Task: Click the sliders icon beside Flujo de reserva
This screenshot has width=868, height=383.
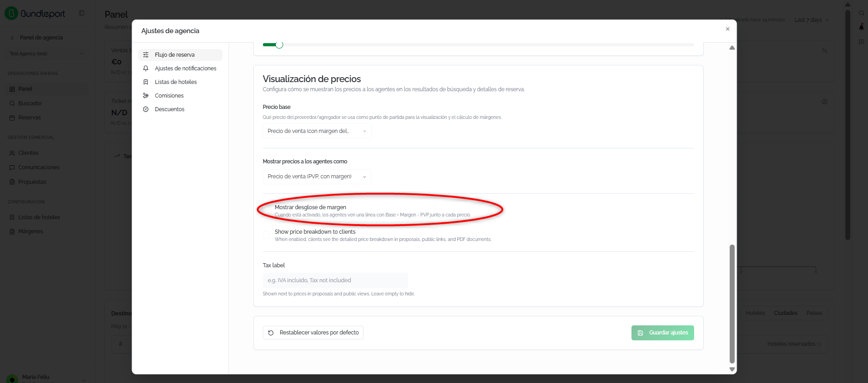Action: point(146,54)
